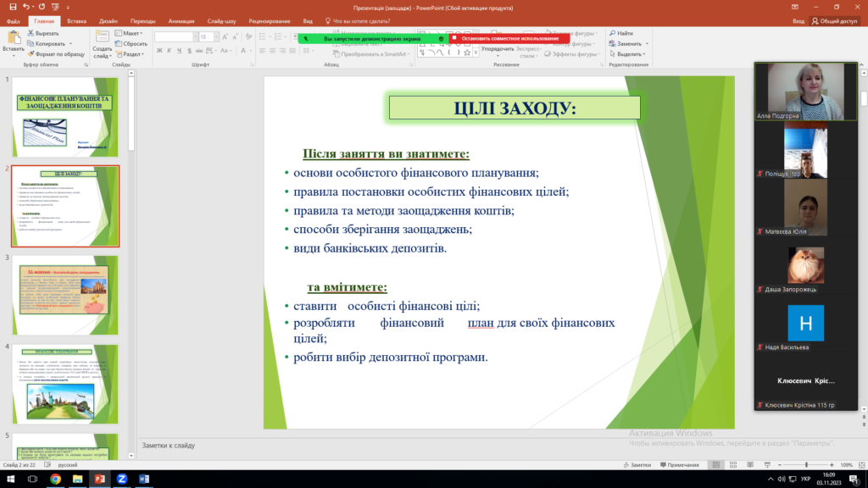Open the action center notifications icon
The width and height of the screenshot is (868, 488).
point(854,480)
